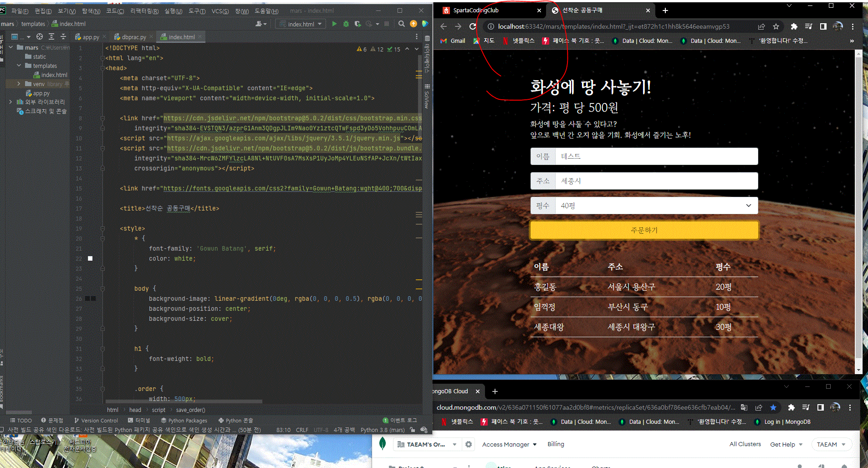Reload the localhost page in Chrome
Viewport: 868px width, 468px height.
(473, 26)
